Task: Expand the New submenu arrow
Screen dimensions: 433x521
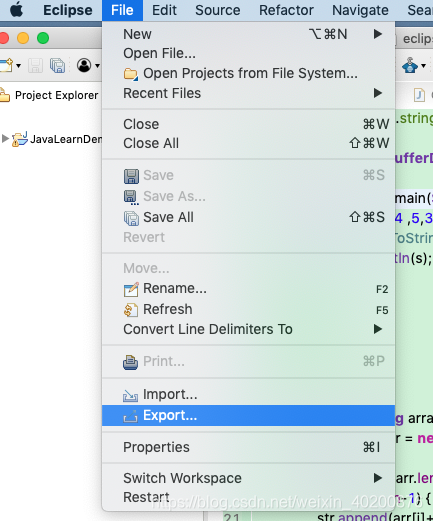Action: (378, 34)
